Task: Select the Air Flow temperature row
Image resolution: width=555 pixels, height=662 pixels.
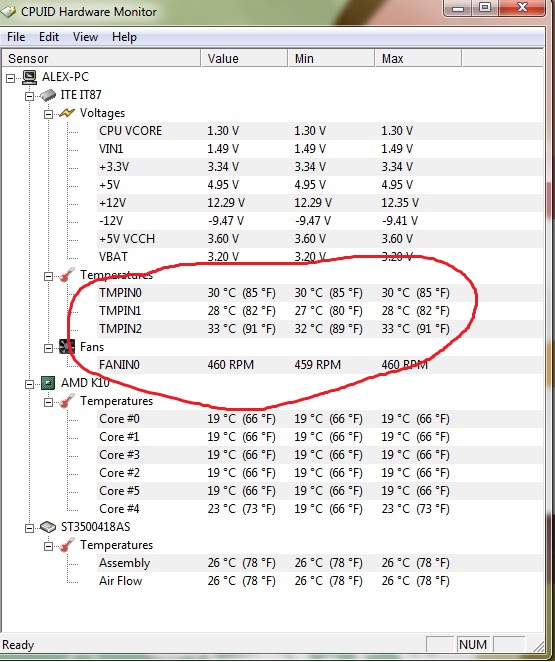Action: [x=320, y=581]
